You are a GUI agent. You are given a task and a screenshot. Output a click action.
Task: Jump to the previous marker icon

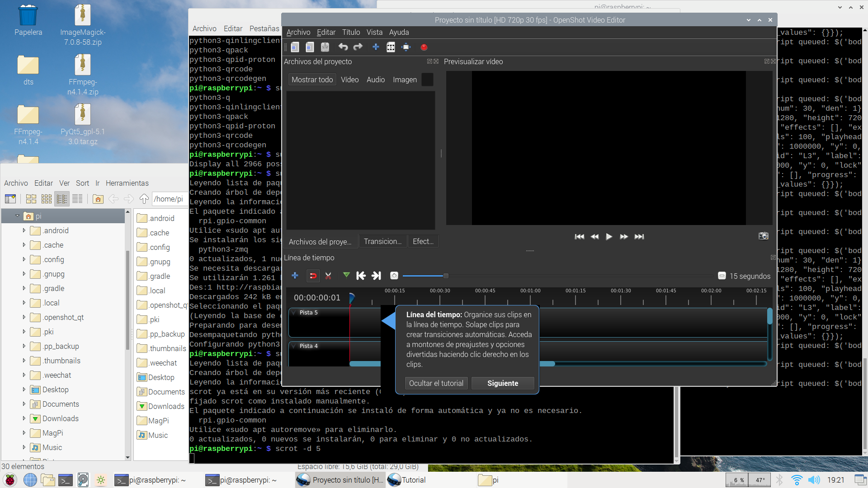361,276
